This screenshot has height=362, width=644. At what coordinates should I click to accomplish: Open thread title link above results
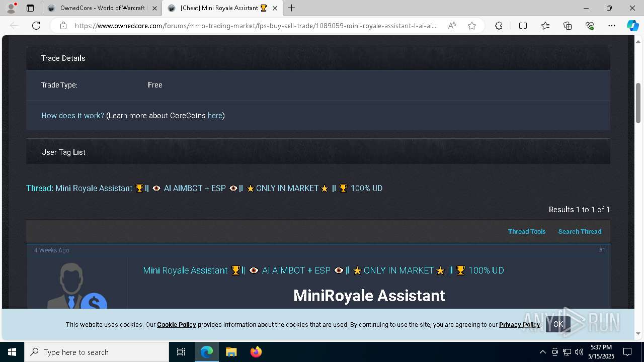pyautogui.click(x=219, y=188)
